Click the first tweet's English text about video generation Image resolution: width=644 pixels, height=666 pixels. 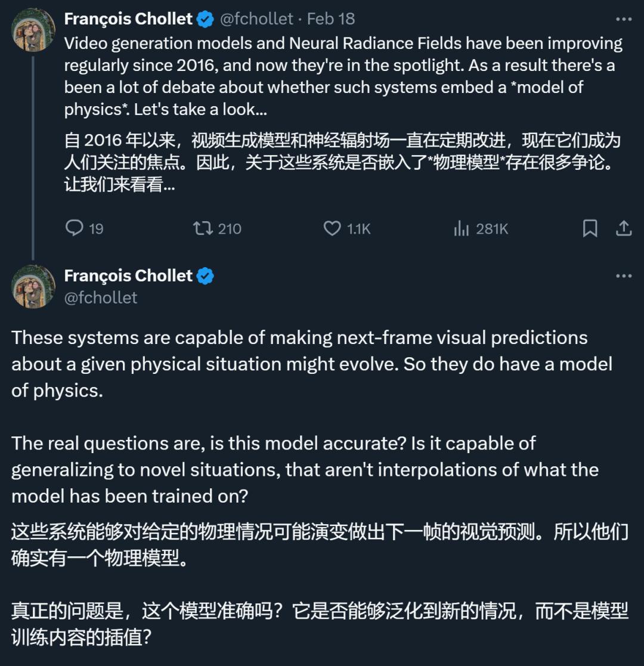coord(343,76)
